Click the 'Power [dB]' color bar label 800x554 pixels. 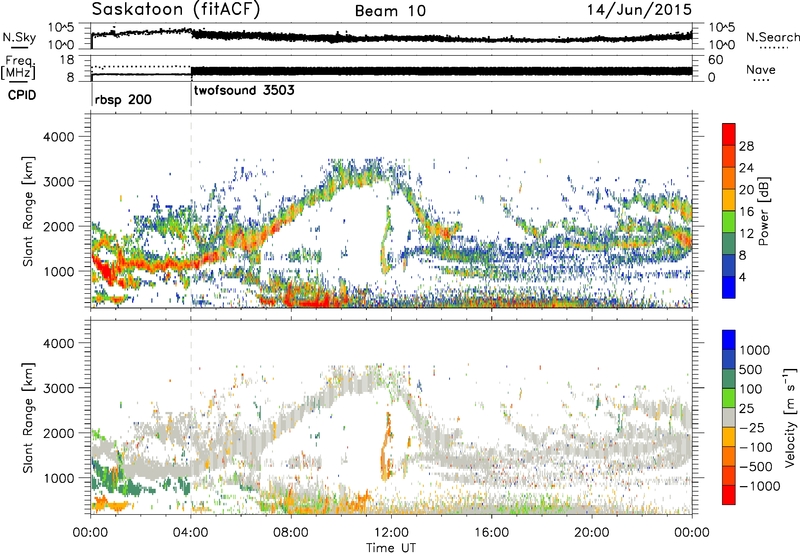(764, 211)
